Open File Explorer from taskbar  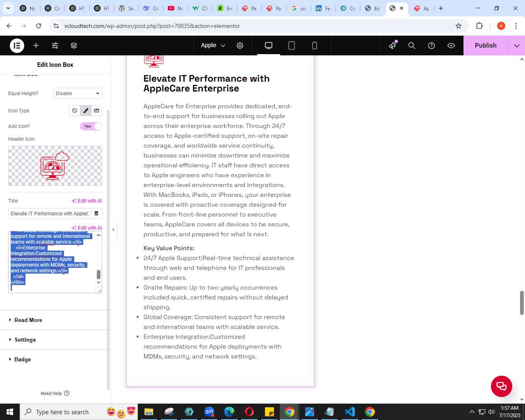tap(148, 412)
